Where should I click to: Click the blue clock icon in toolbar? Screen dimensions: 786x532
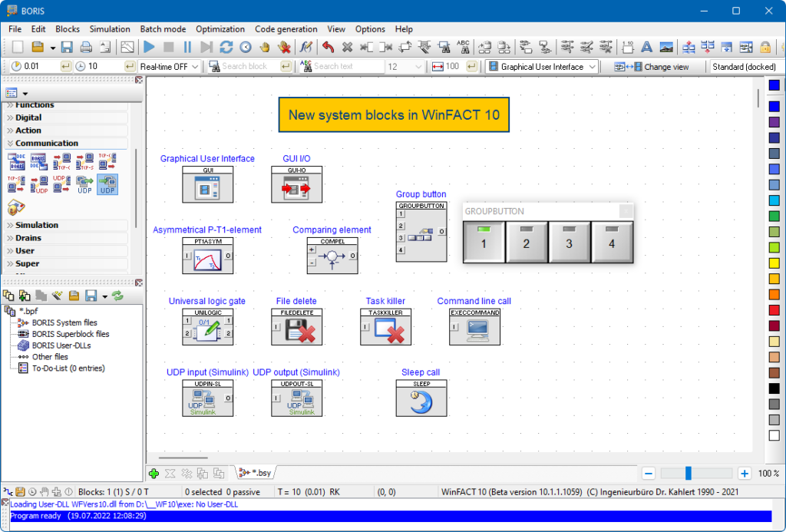click(246, 47)
